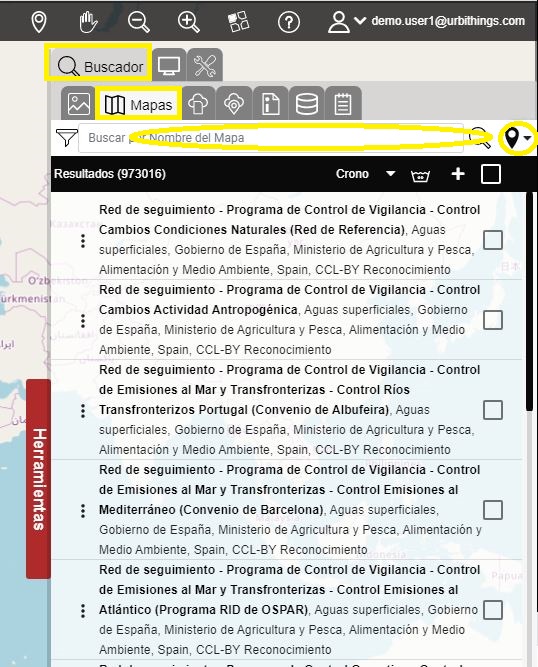Image resolution: width=538 pixels, height=667 pixels.
Task: Toggle the select-all checkbox in results header
Action: [x=490, y=174]
